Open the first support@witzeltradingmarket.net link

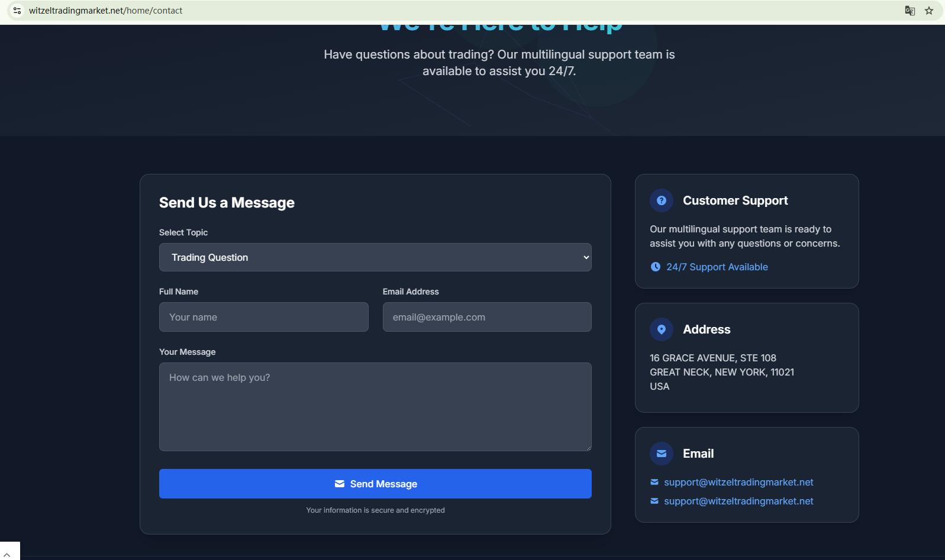tap(738, 482)
